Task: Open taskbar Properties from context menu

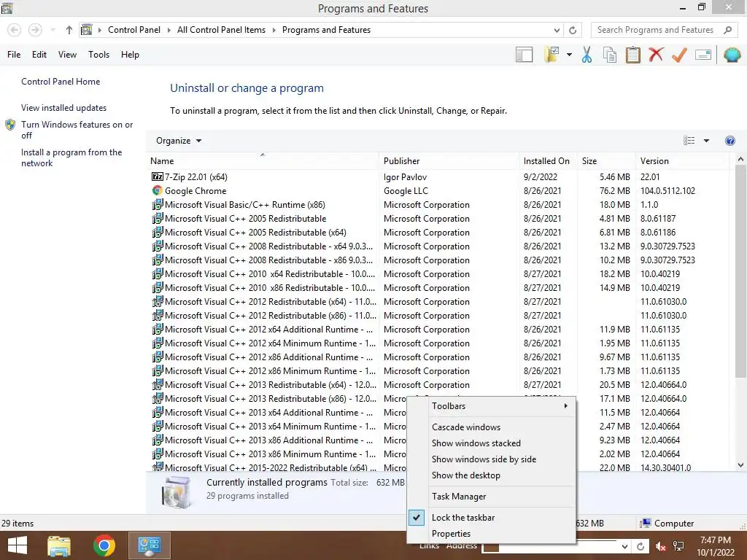Action: 491,534
